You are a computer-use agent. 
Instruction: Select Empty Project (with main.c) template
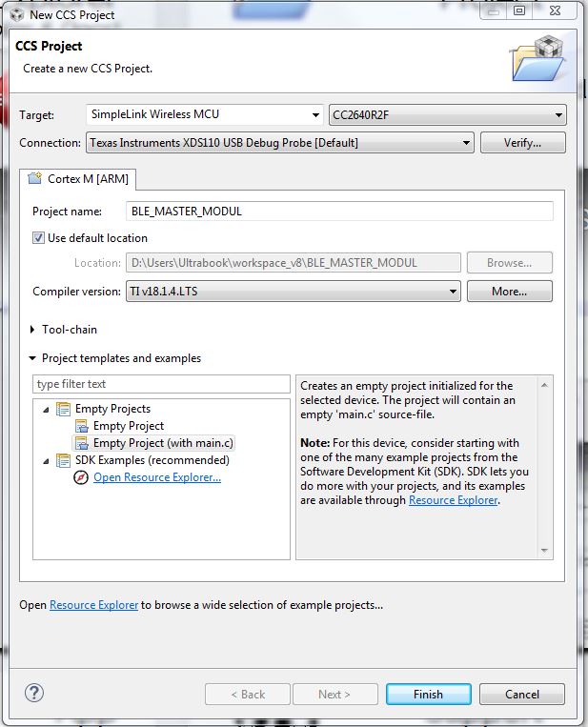click(x=163, y=443)
